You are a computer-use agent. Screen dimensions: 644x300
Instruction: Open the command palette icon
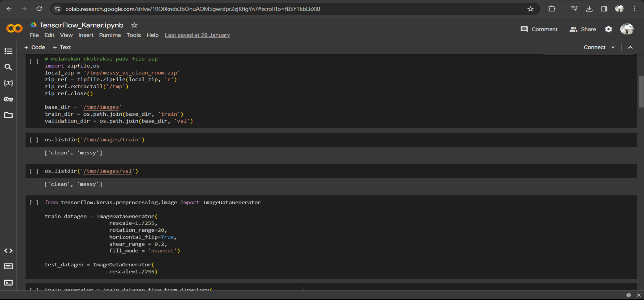tap(8, 266)
